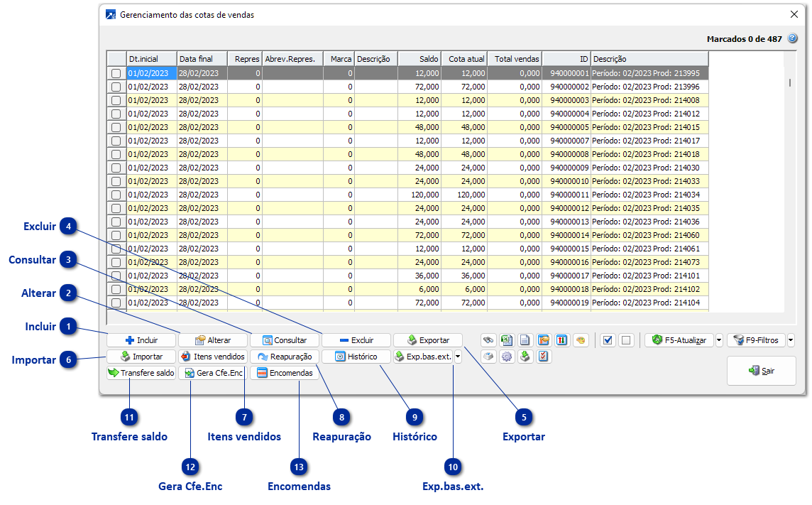Click the red sort arrows icon
This screenshot has width=812, height=505.
pos(562,340)
